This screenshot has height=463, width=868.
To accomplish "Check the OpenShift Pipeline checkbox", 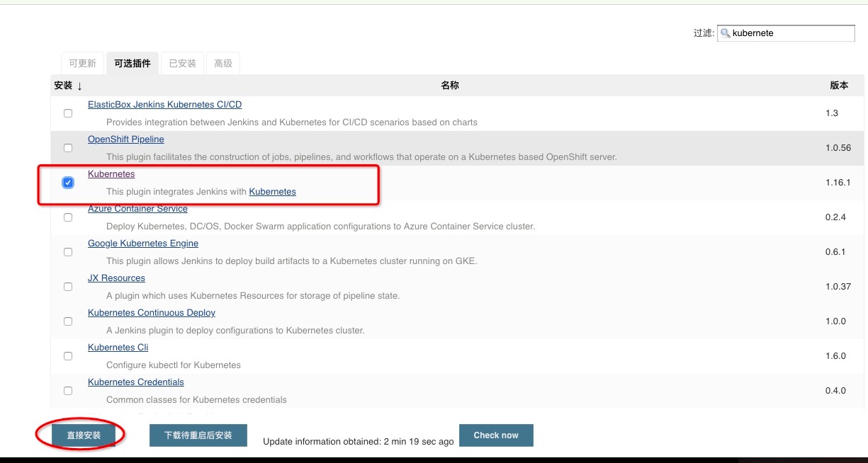I will point(68,148).
